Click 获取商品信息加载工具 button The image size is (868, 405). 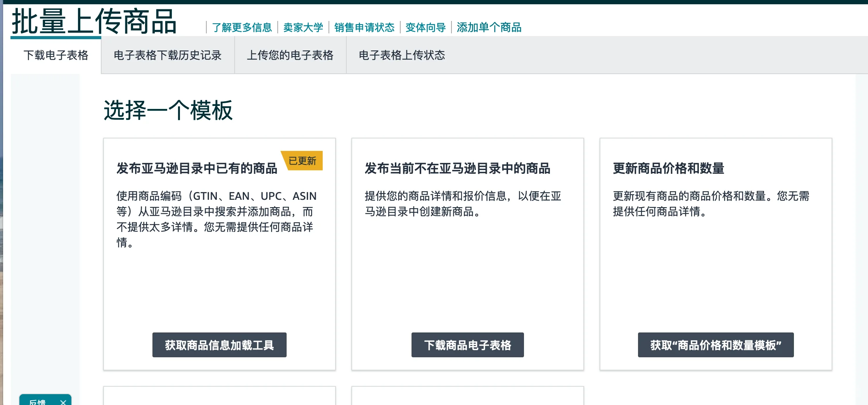coord(219,344)
